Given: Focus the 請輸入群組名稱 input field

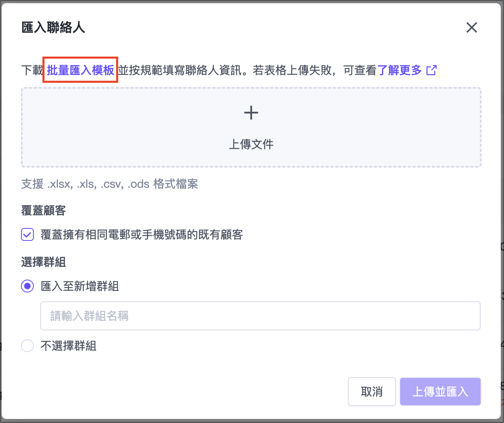Looking at the screenshot, I should tap(260, 316).
